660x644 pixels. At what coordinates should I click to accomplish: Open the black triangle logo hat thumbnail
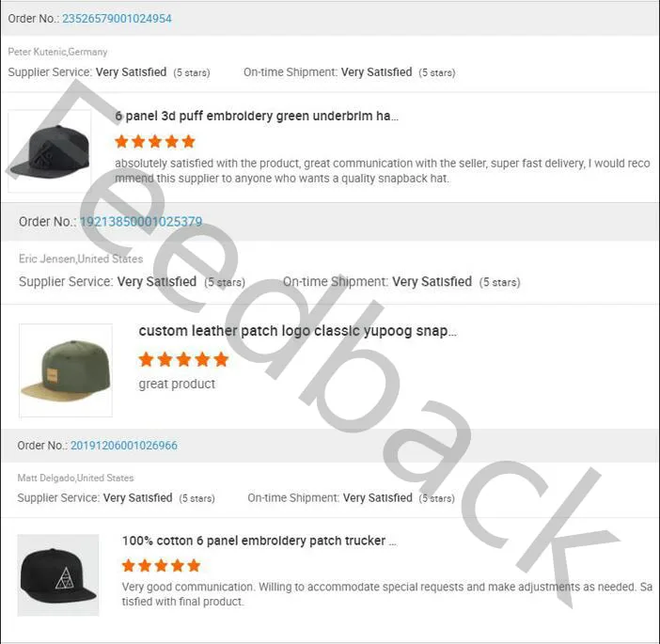(58, 575)
